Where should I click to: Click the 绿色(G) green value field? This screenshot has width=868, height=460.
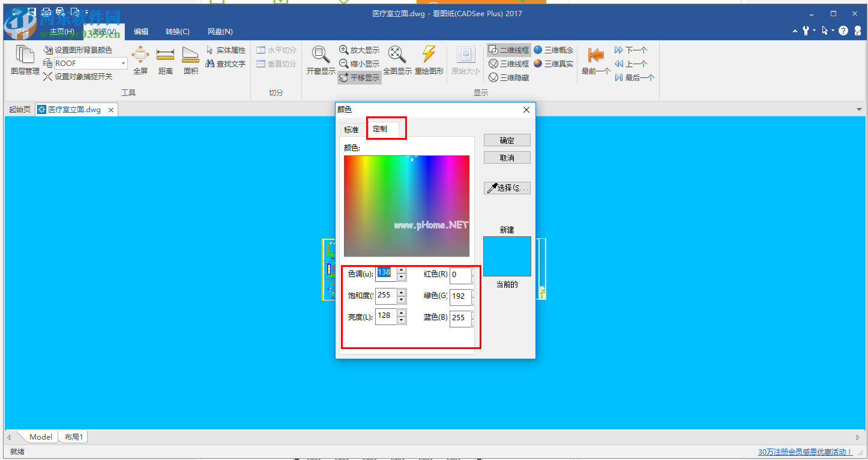pos(461,296)
